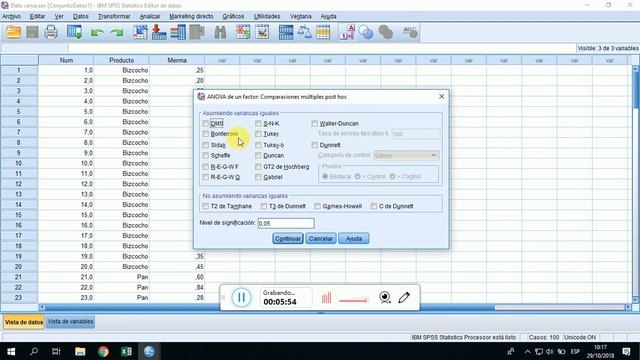640x360 pixels.
Task: Open the Analizar menu
Action: coord(150,16)
